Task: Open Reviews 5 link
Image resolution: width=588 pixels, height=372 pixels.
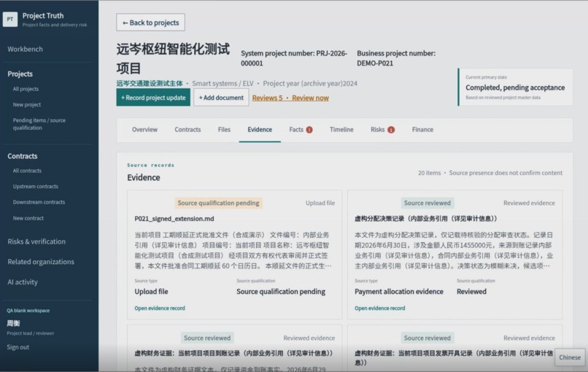Action: tap(268, 98)
